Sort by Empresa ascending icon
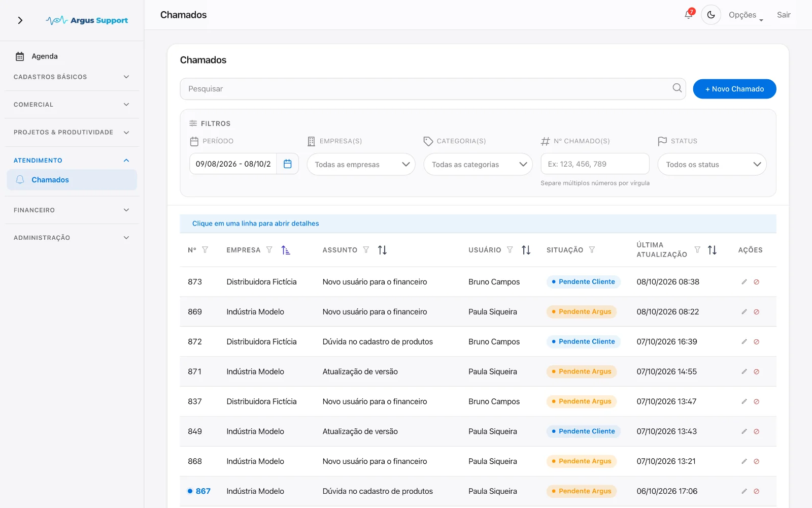Viewport: 812px width, 508px height. [286, 250]
